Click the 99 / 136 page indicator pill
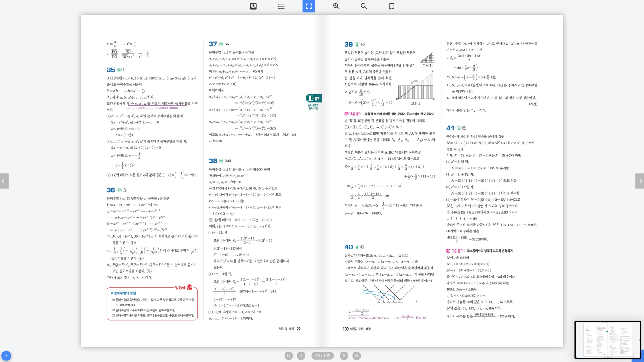This screenshot has width=644, height=362. coord(321,356)
